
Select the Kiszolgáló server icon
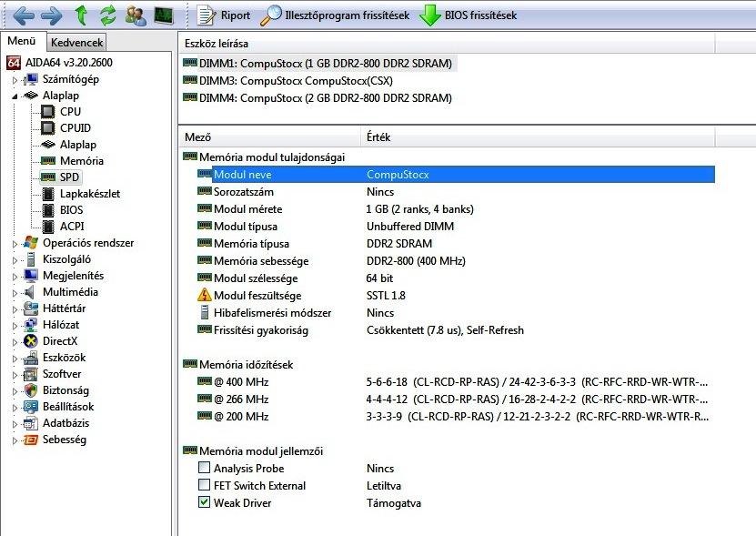pyautogui.click(x=31, y=259)
